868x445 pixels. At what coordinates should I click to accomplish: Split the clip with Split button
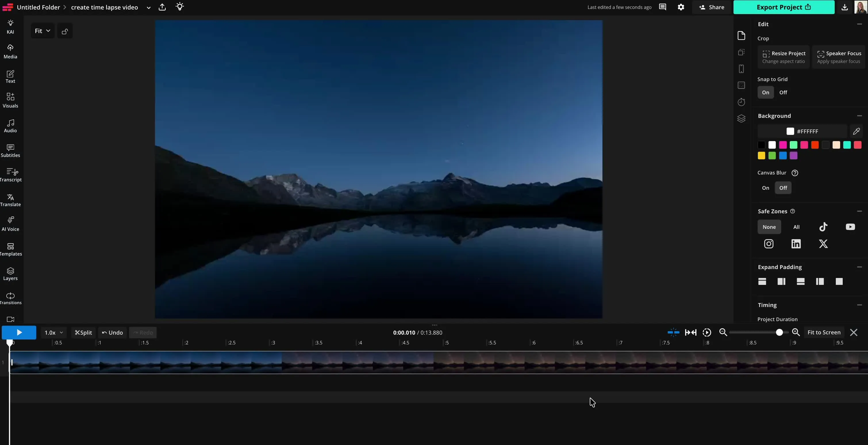click(x=83, y=333)
